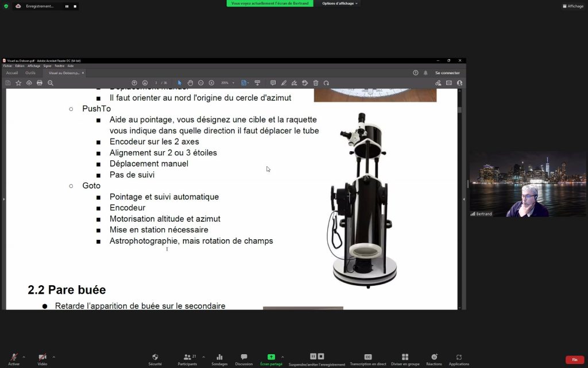
Task: Click the PDF vertical scrollbar thumb
Action: (460, 110)
